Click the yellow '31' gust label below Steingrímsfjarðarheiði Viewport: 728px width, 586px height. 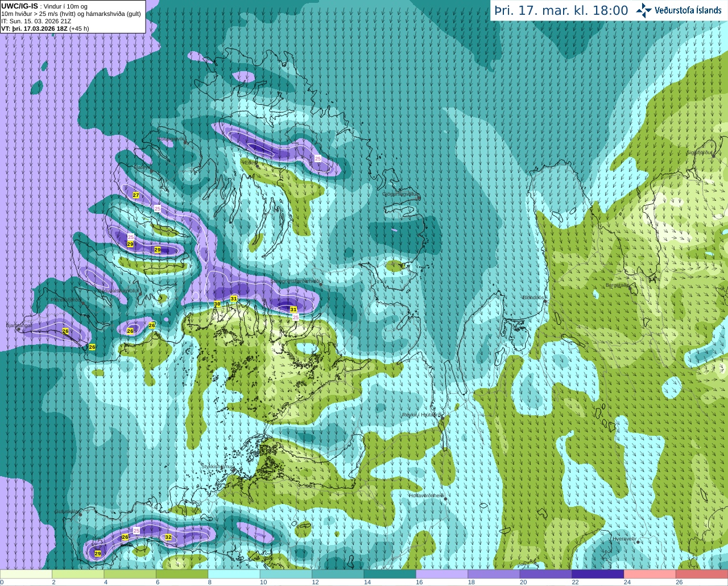pyautogui.click(x=293, y=309)
